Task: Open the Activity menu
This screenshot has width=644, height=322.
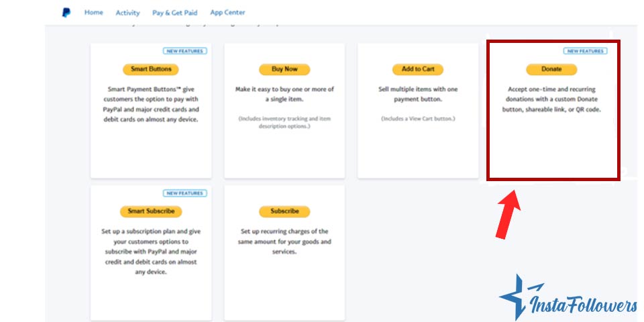Action: tap(127, 13)
